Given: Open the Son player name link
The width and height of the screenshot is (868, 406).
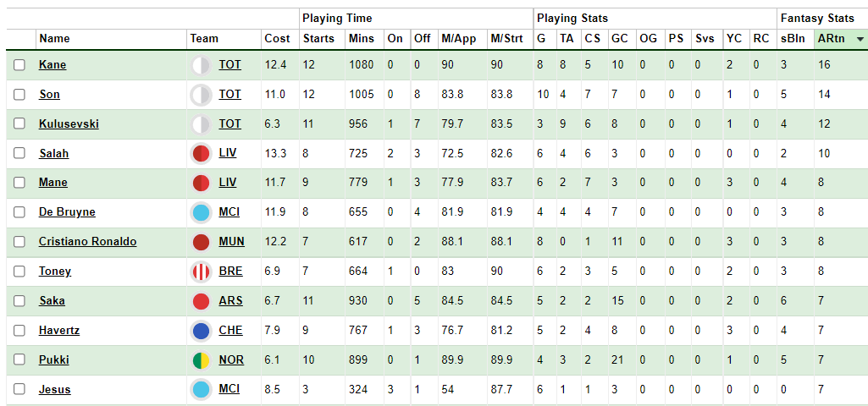Looking at the screenshot, I should (49, 95).
